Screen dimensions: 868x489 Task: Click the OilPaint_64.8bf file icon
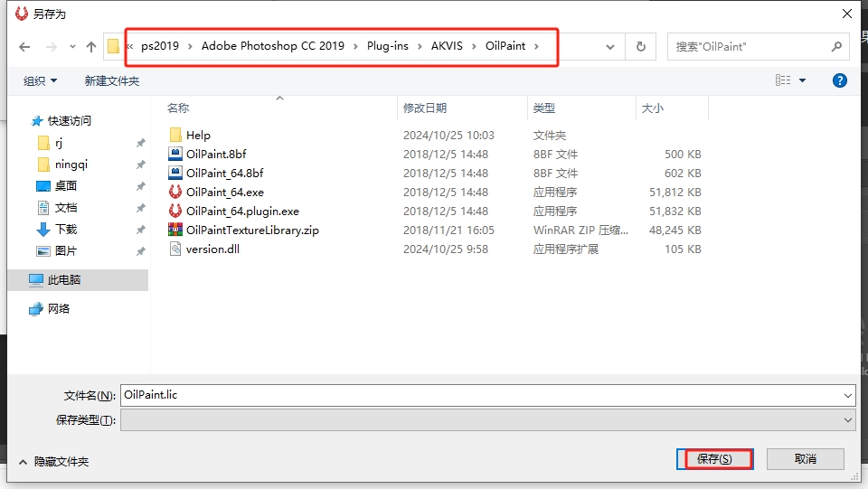click(175, 174)
